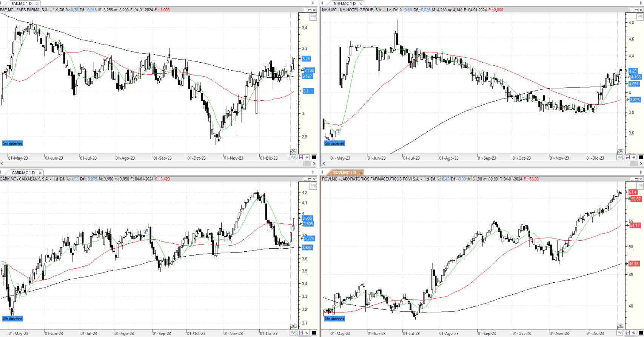
Task: Toggle Log scale on FAE.MC chart
Action: [x=313, y=16]
